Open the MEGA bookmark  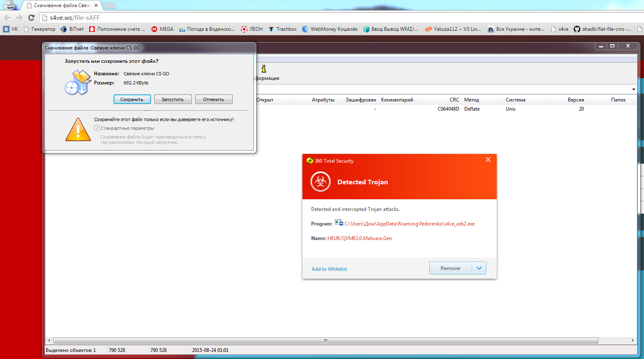[162, 29]
